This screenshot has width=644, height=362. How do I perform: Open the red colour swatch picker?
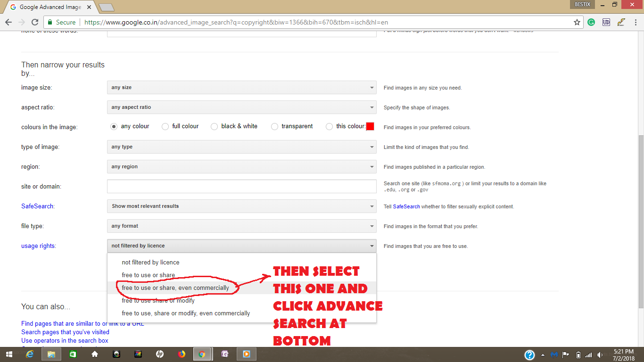(370, 126)
